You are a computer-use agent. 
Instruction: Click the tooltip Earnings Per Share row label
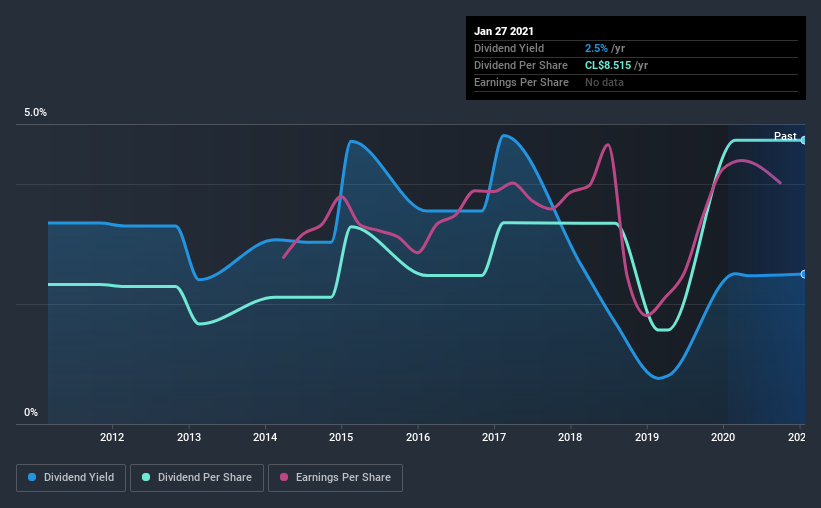coord(521,82)
